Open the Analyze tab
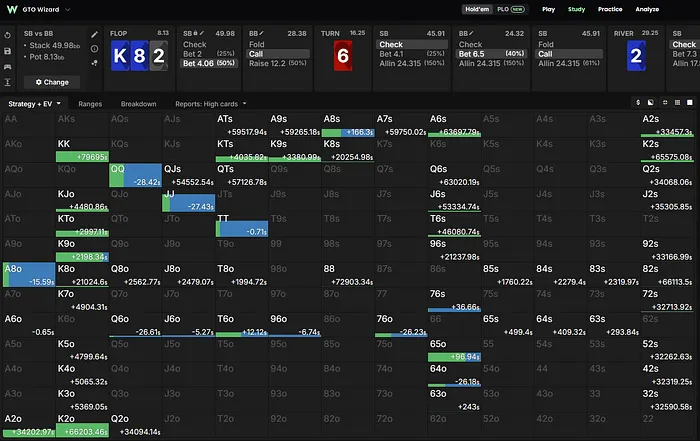 coord(647,9)
